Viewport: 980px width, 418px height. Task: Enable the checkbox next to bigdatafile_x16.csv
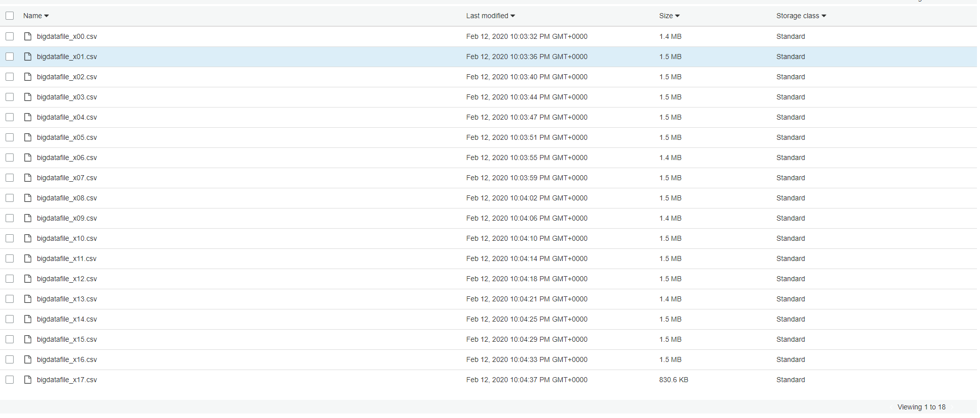tap(10, 359)
